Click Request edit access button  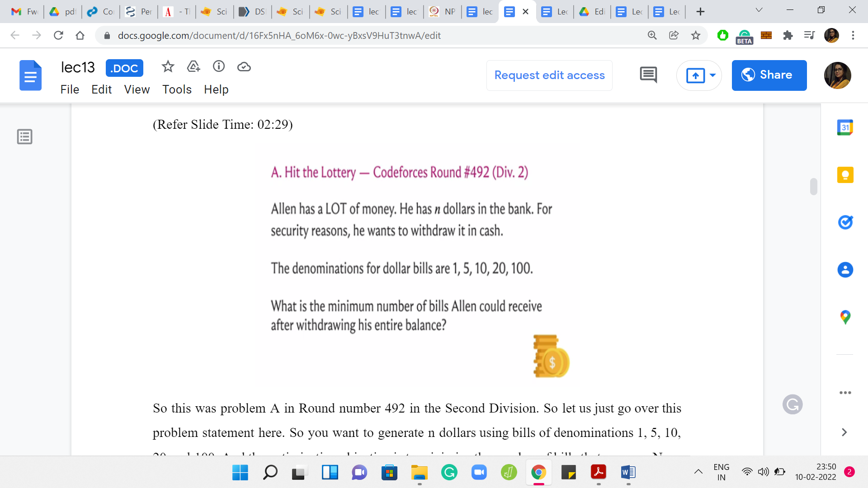pyautogui.click(x=549, y=75)
